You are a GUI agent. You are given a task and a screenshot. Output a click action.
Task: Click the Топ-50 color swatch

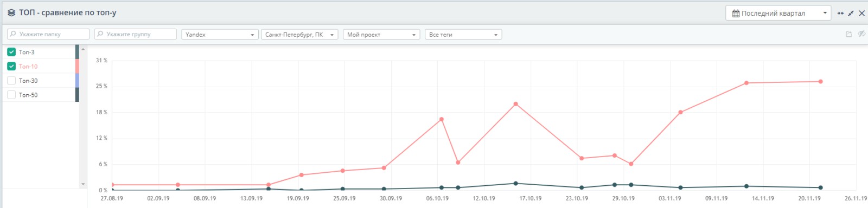(x=77, y=95)
